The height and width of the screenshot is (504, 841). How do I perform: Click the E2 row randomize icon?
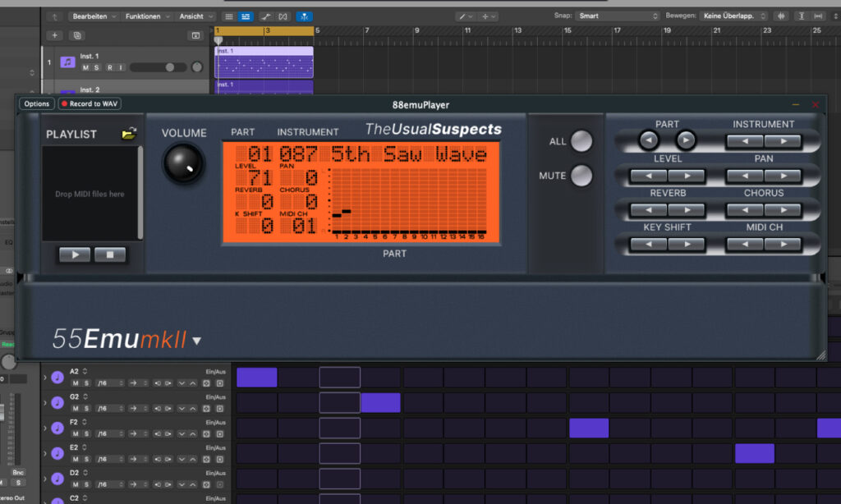coord(206,459)
